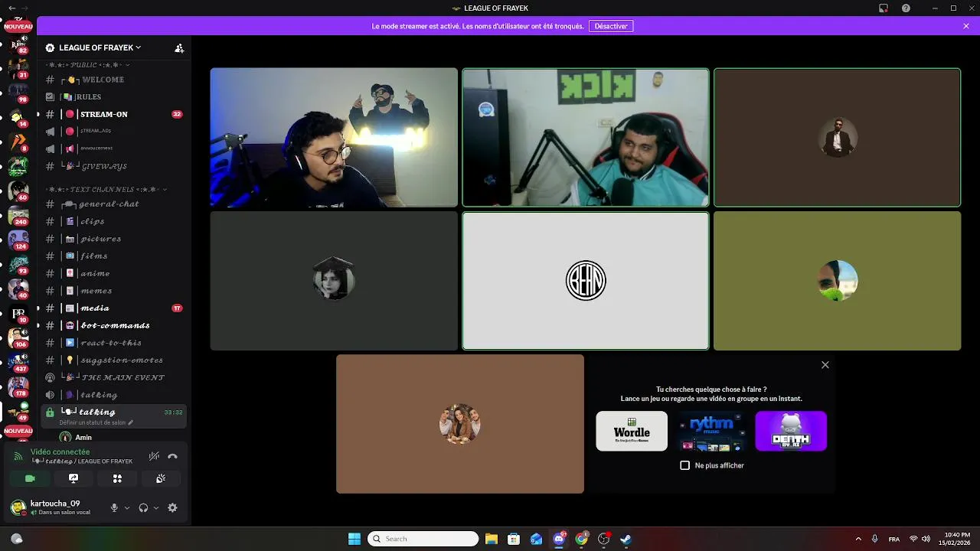
Task: Open the anime channel
Action: [113, 273]
